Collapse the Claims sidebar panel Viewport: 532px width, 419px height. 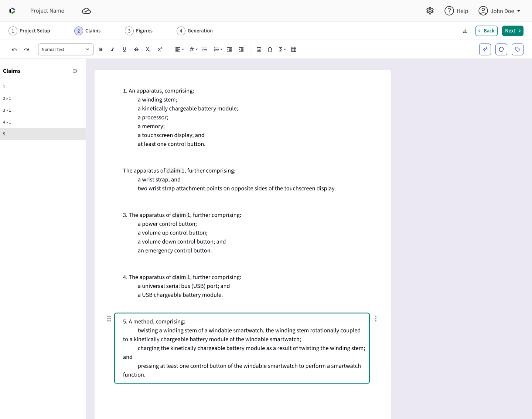75,71
